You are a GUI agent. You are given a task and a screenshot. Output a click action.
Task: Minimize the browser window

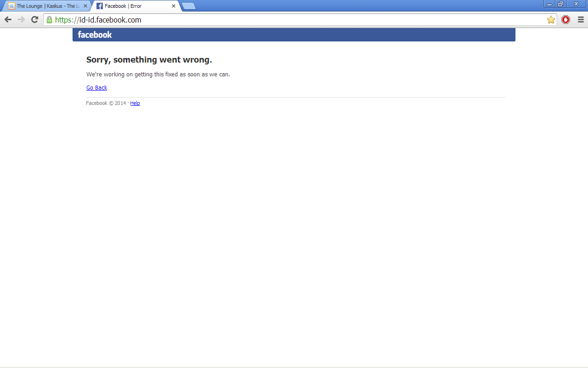(x=549, y=4)
